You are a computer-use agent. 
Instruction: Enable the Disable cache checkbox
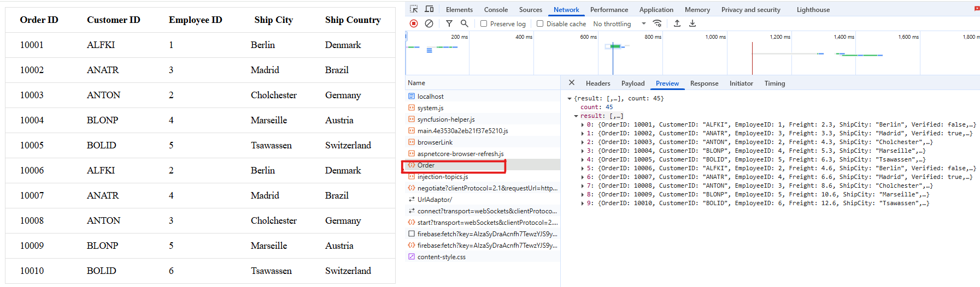pos(540,24)
